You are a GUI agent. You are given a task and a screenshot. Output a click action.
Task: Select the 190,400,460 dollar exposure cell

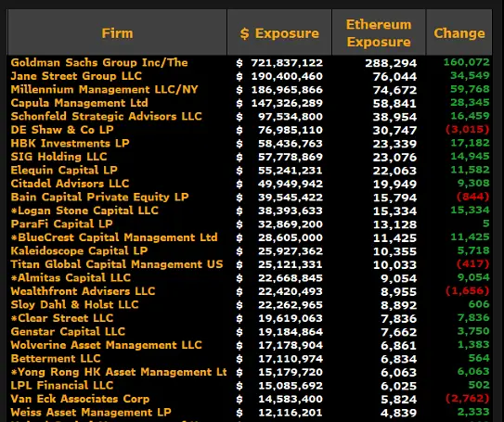pos(287,76)
